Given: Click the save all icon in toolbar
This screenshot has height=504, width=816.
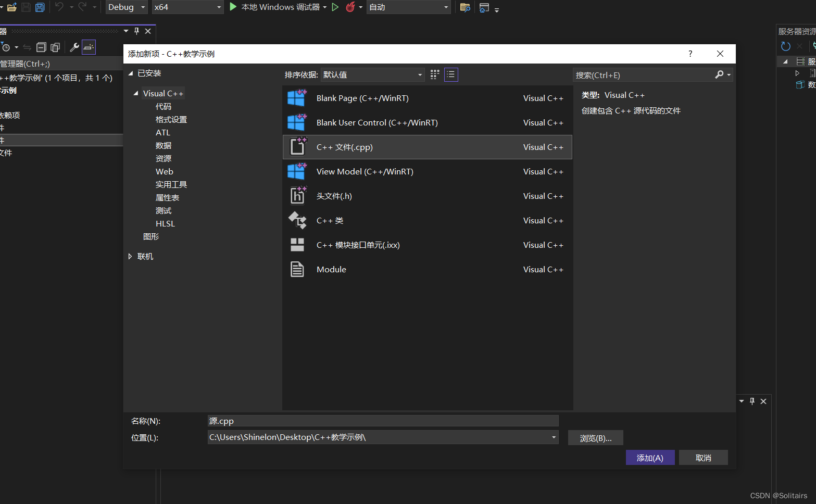Looking at the screenshot, I should 40,7.
